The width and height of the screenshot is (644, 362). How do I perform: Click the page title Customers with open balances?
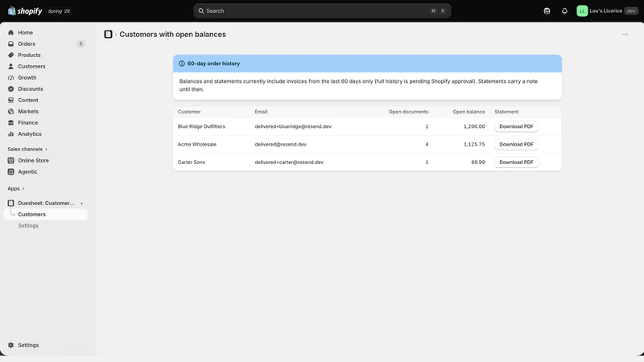[x=172, y=35]
